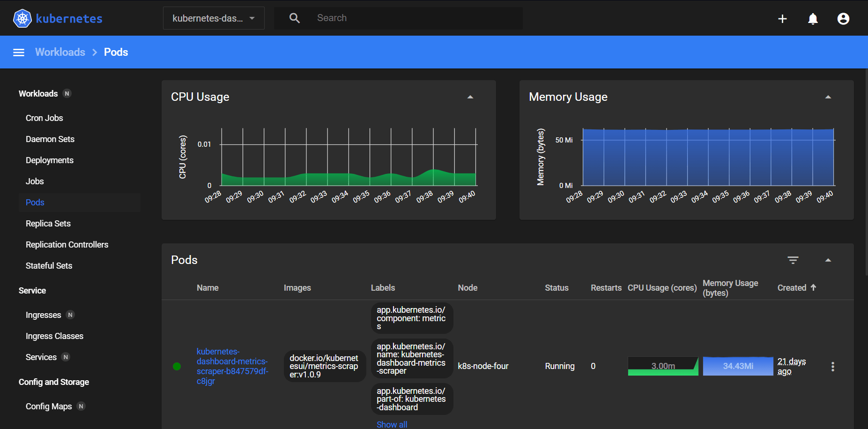Click the Memory Usage area chart
This screenshot has width=868, height=429.
[708, 157]
